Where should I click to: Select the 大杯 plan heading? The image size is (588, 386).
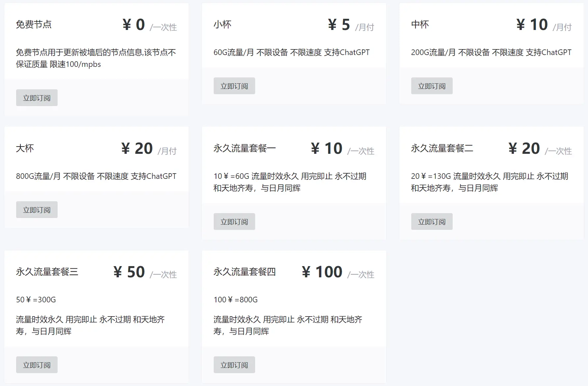pyautogui.click(x=25, y=148)
